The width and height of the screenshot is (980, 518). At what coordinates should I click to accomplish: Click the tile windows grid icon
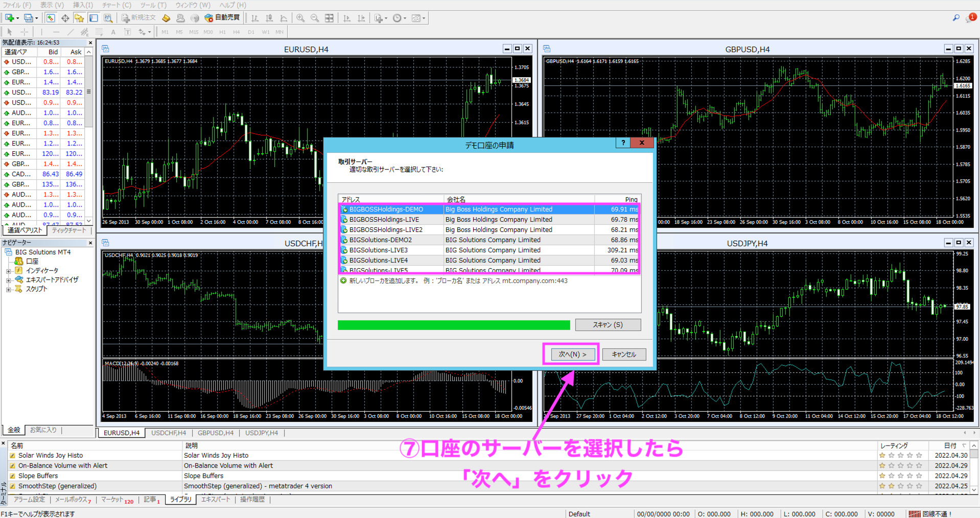(329, 18)
